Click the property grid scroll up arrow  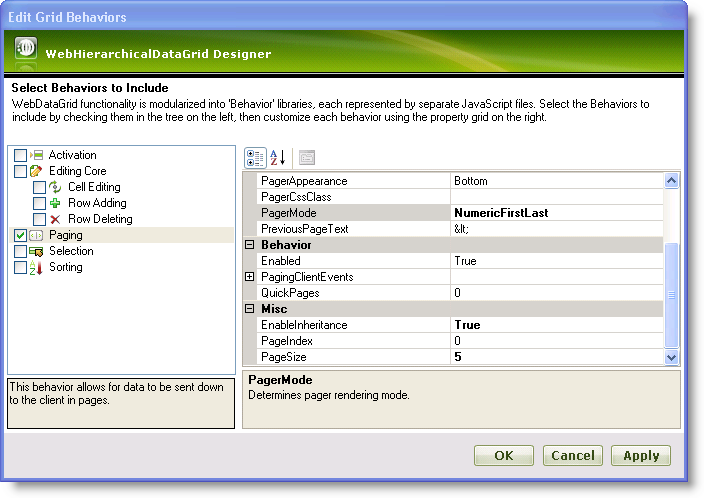coord(671,181)
